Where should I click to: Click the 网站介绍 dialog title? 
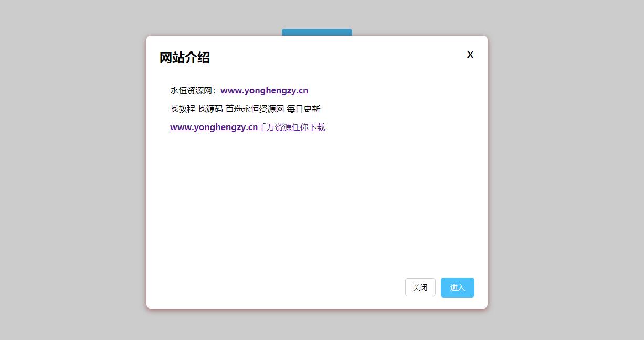185,58
